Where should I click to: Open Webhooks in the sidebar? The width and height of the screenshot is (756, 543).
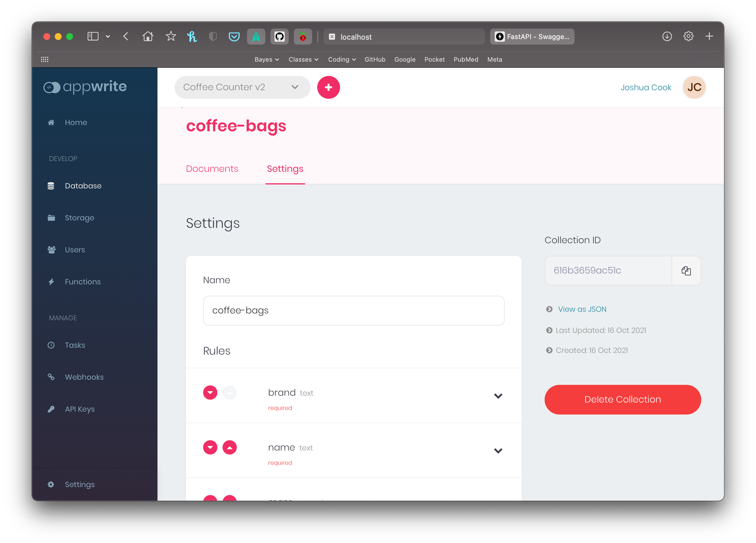(x=84, y=377)
